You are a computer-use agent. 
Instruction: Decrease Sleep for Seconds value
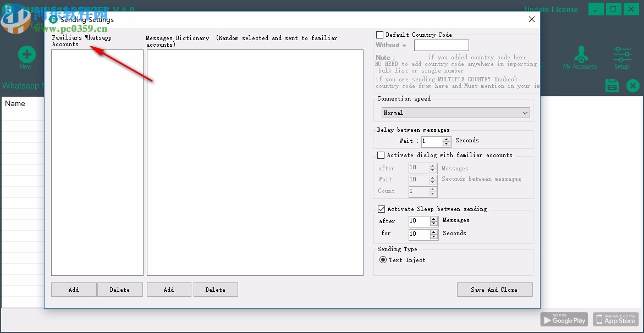click(x=434, y=236)
